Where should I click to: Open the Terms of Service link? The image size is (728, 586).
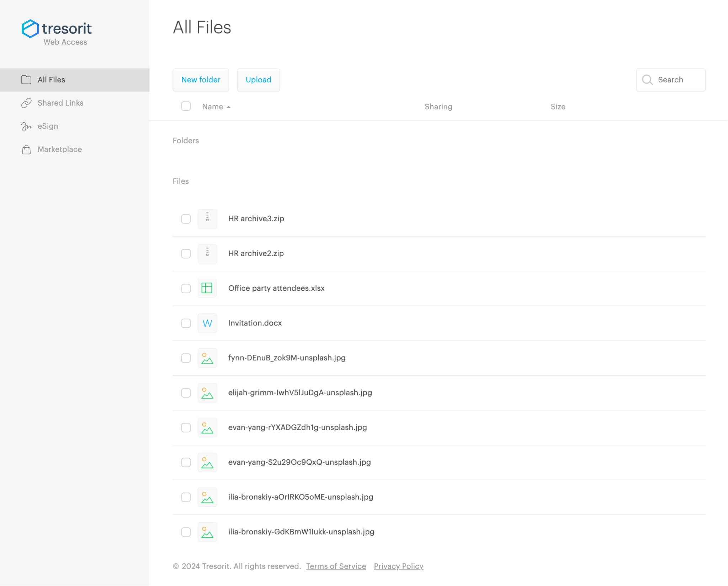(x=336, y=566)
